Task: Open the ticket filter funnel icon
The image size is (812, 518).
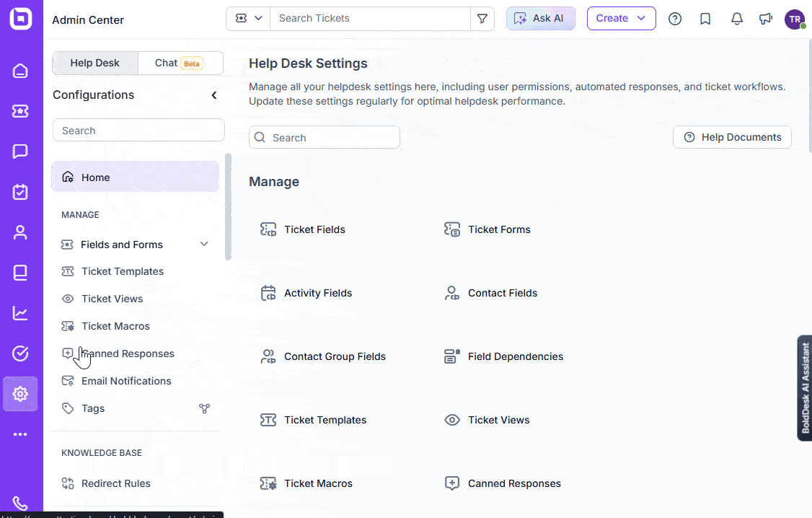Action: (482, 19)
